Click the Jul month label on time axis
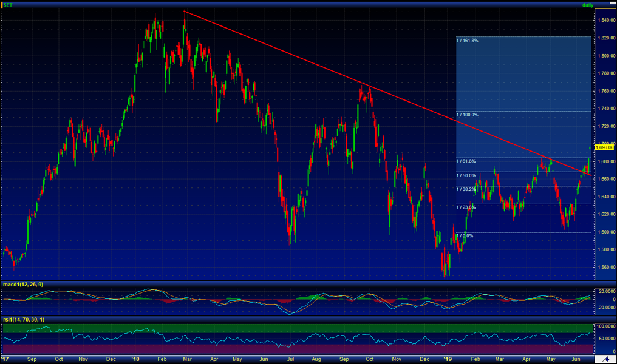Image resolution: width=617 pixels, height=364 pixels. [x=290, y=359]
